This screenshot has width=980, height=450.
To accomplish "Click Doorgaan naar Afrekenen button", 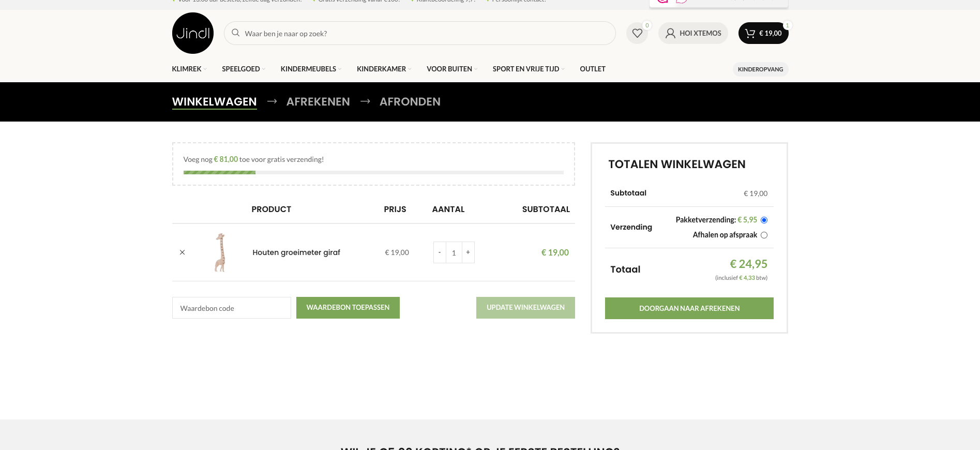I will [x=689, y=308].
